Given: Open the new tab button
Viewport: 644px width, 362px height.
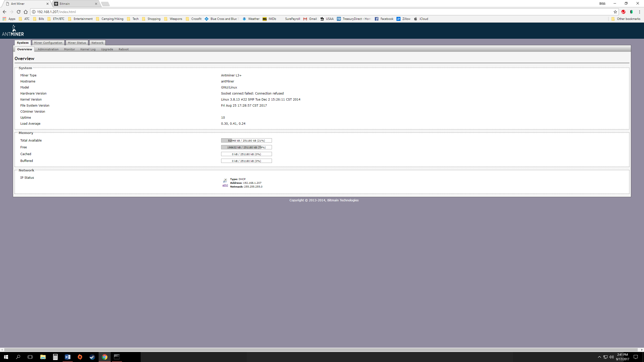Looking at the screenshot, I should (105, 4).
